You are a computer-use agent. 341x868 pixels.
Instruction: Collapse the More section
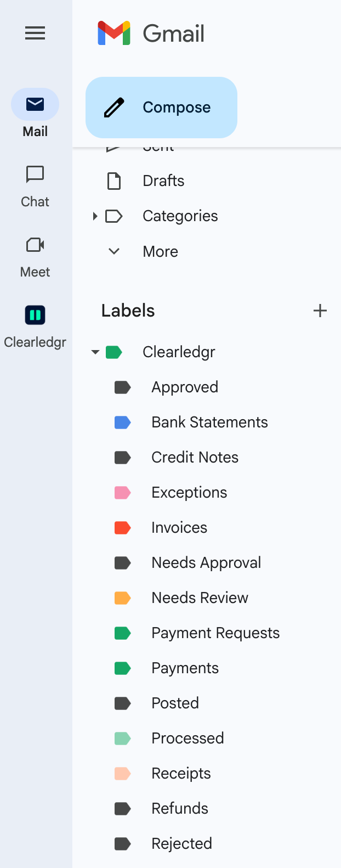pyautogui.click(x=113, y=251)
